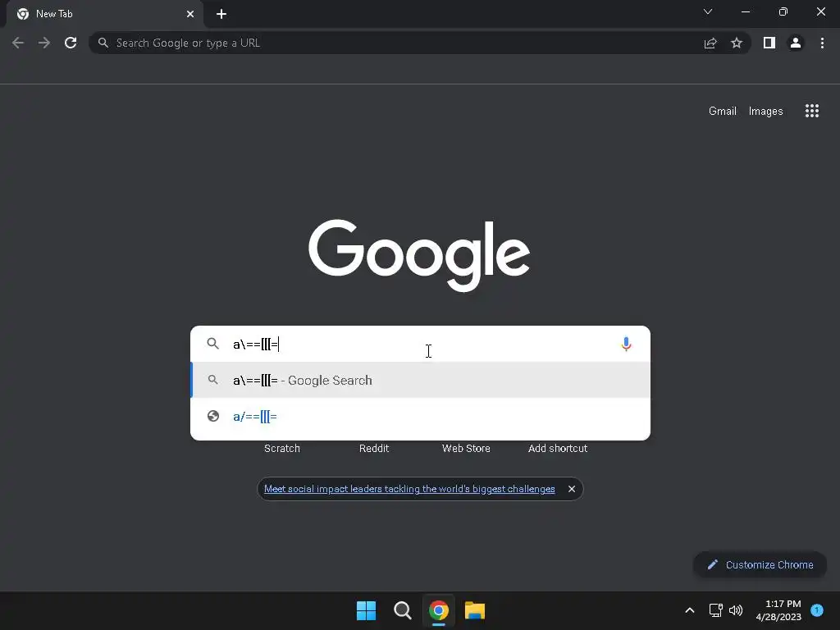
Task: Open the notification badge in the taskbar
Action: (817, 610)
